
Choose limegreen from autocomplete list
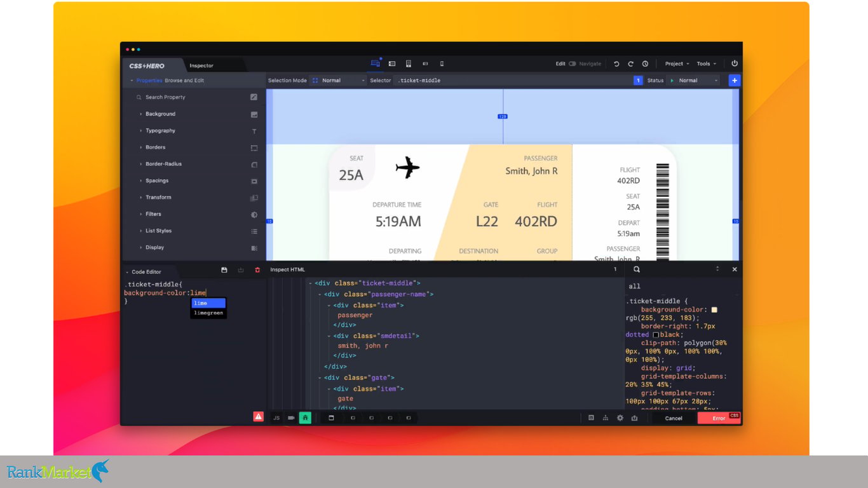pyautogui.click(x=208, y=313)
